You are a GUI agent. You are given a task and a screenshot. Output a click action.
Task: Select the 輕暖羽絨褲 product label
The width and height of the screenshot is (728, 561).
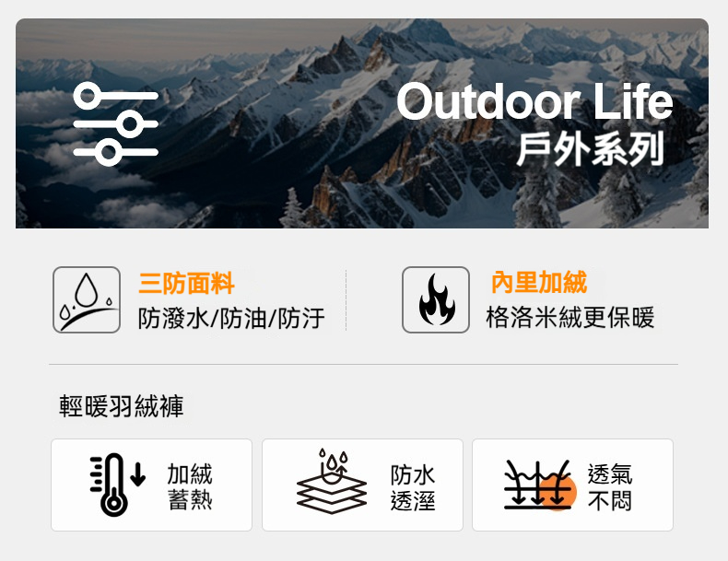(x=122, y=406)
